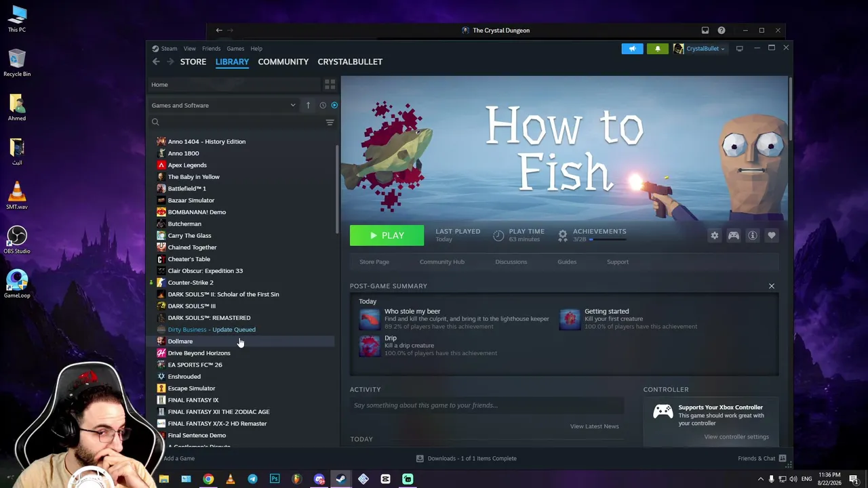Launch VLC from the taskbar
The height and width of the screenshot is (488, 868).
coord(231,479)
